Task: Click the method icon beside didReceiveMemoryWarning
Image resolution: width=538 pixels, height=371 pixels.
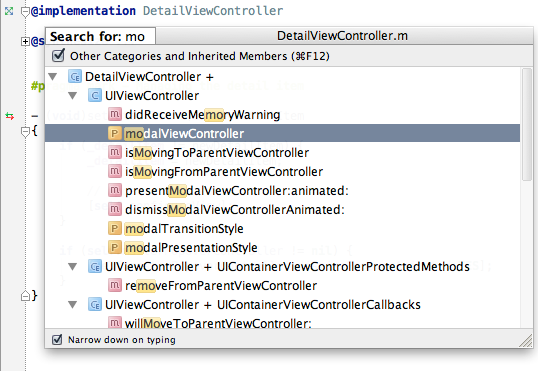Action: pyautogui.click(x=115, y=114)
